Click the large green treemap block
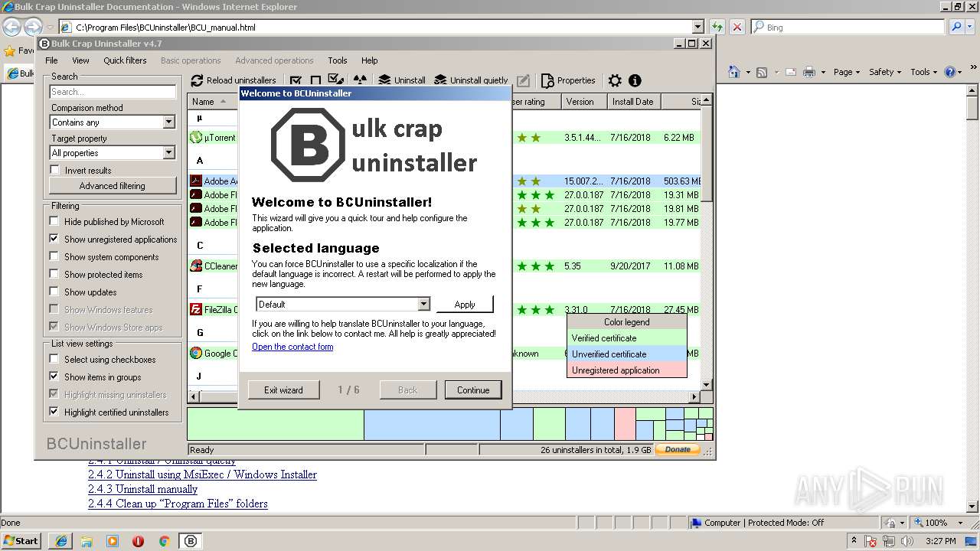The width and height of the screenshot is (980, 551). point(276,424)
